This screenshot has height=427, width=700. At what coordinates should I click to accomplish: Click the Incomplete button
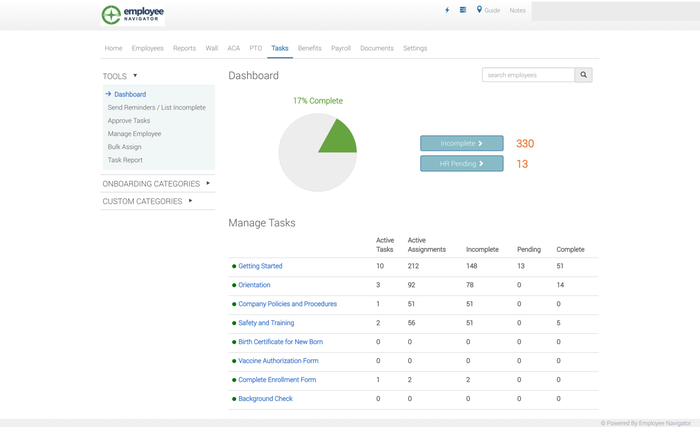[x=462, y=143]
